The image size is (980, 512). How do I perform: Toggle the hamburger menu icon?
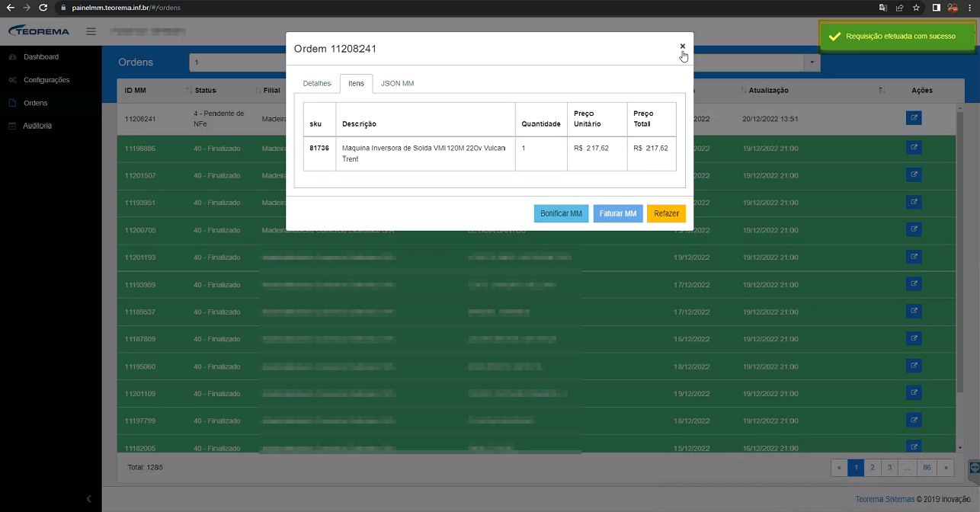click(x=91, y=32)
